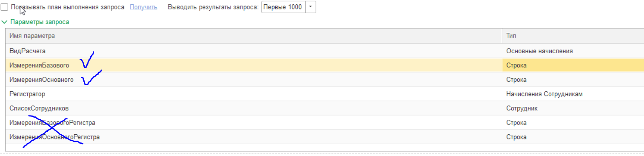The height and width of the screenshot is (156, 644).
Task: Select the СписокСотрудников parameter row
Action: pyautogui.click(x=325, y=108)
